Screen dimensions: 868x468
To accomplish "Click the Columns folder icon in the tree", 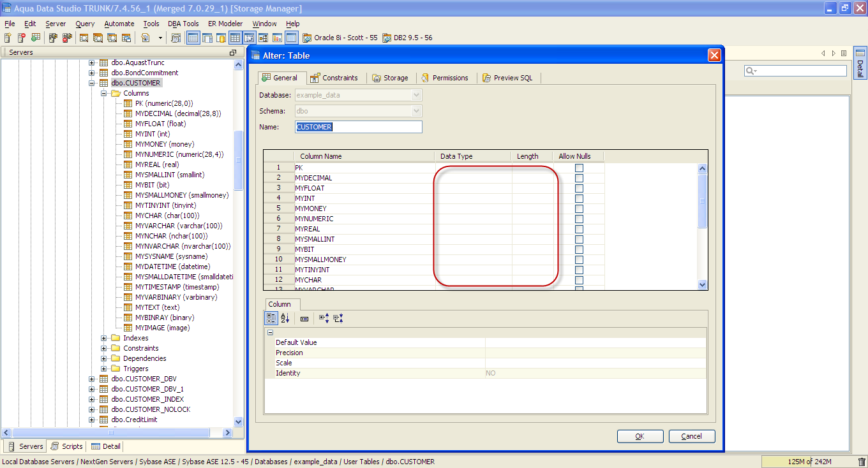I will [116, 93].
